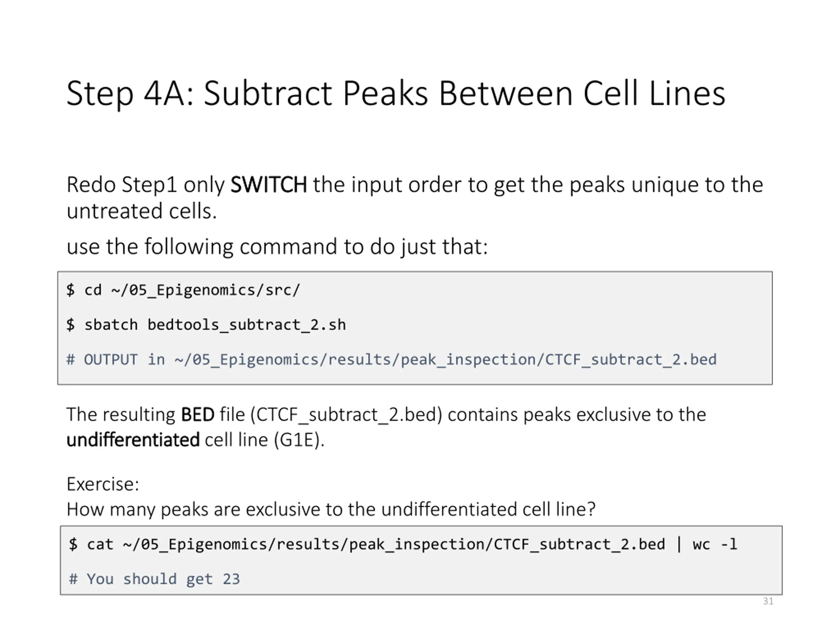Click the bold word undifferentiated

coord(133,440)
